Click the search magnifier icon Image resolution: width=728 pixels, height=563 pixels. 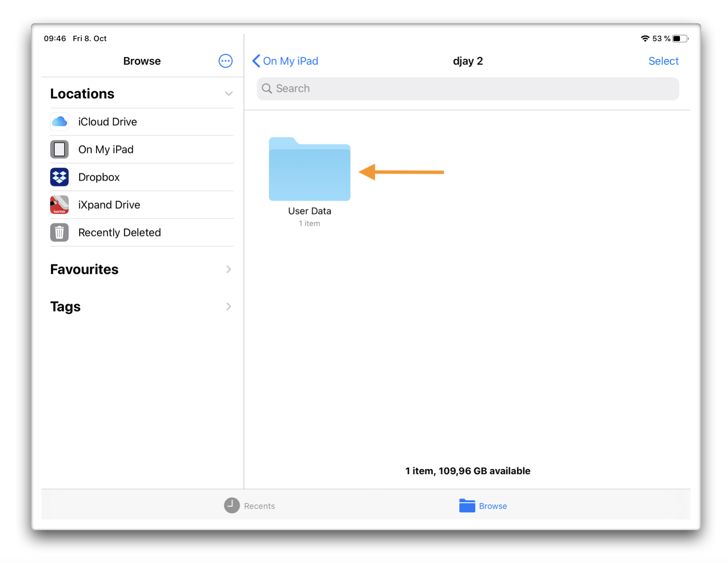[267, 88]
